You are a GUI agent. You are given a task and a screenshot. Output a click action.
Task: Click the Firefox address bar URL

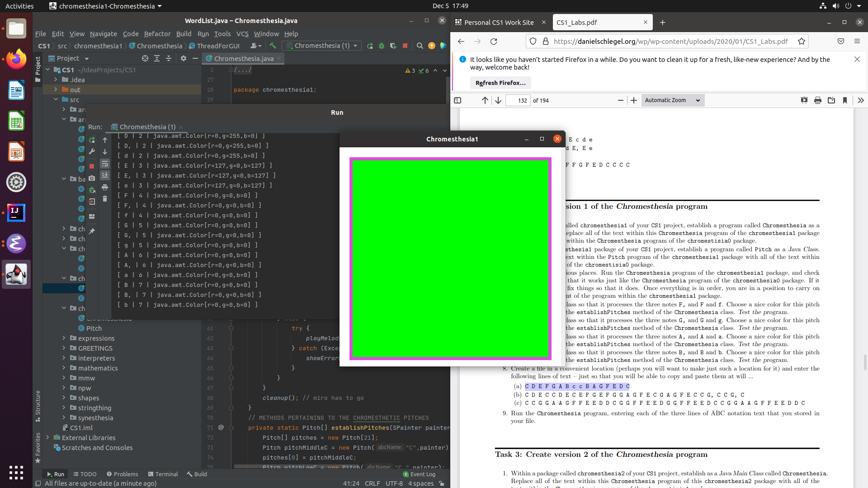[670, 41]
